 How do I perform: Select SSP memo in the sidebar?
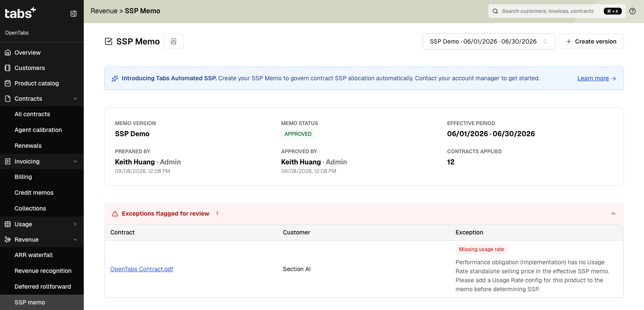tap(42, 302)
